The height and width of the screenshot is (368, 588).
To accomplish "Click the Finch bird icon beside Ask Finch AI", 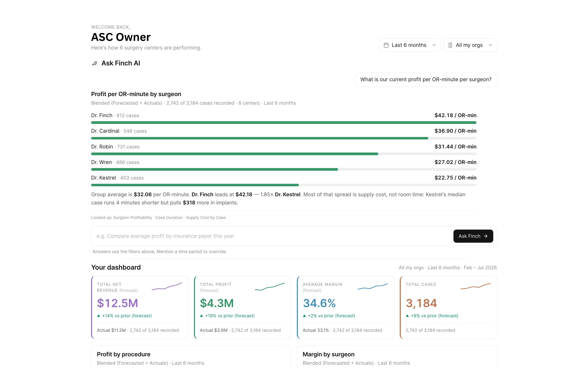I will 95,63.
